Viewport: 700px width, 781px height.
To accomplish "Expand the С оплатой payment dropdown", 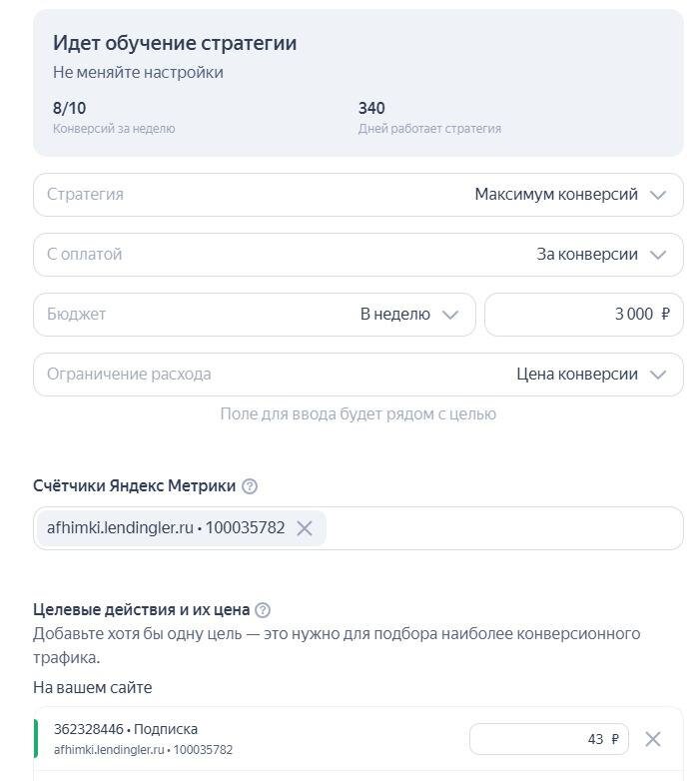I will [x=357, y=255].
